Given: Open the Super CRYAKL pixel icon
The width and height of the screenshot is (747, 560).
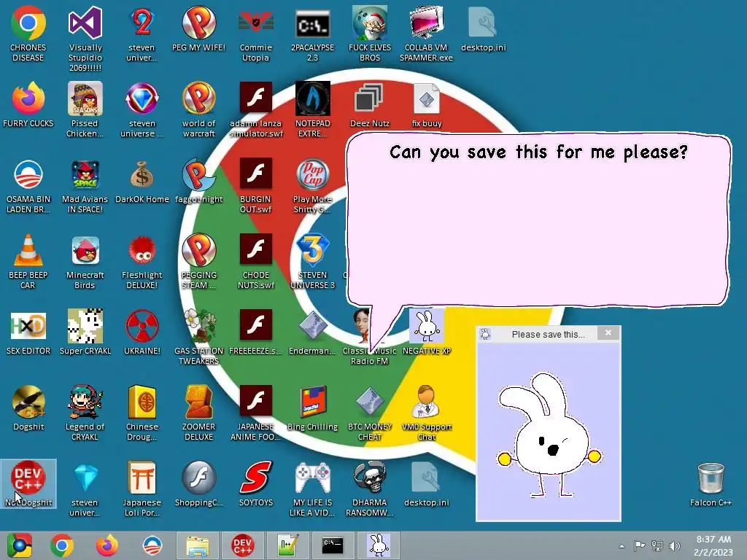Looking at the screenshot, I should [x=85, y=326].
